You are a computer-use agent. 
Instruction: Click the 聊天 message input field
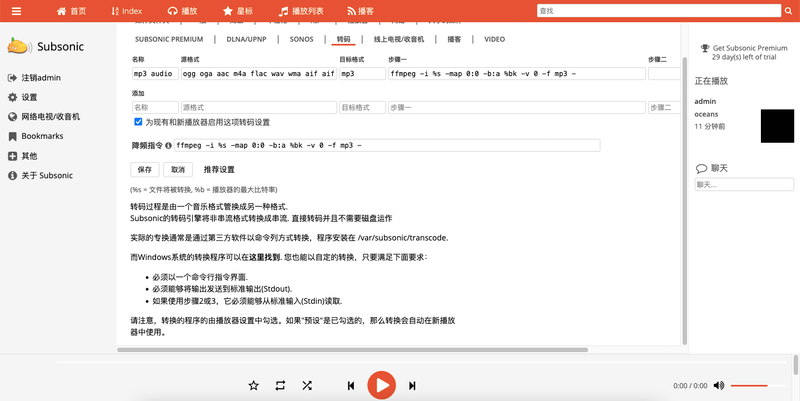click(744, 184)
